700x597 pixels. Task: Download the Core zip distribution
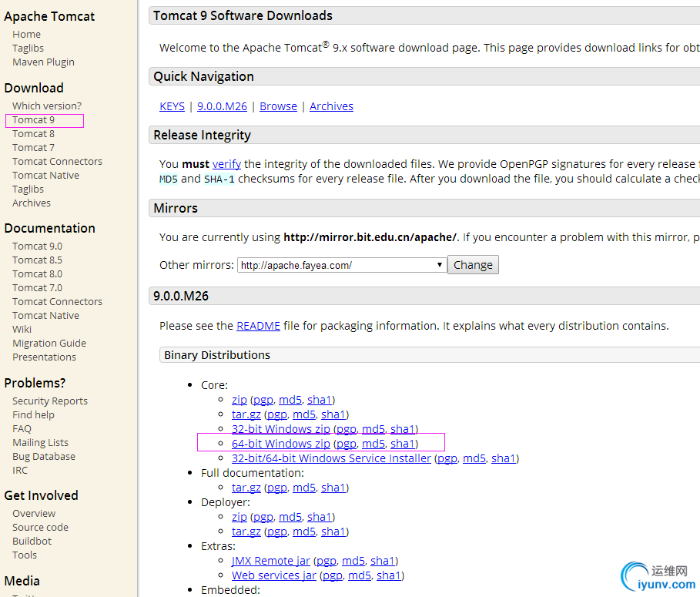point(239,400)
